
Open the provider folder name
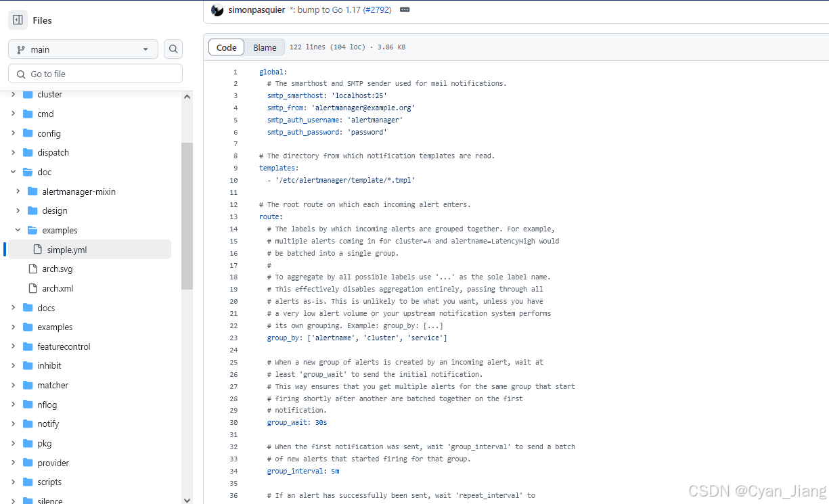(53, 463)
